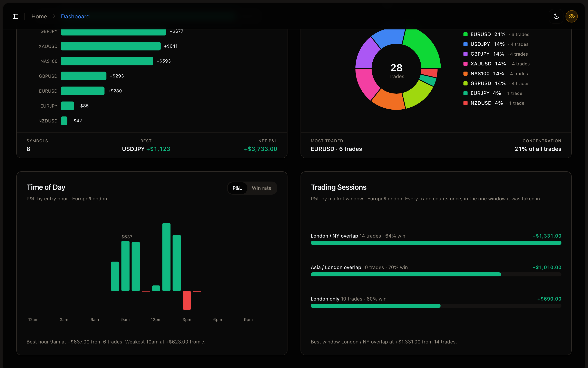Click the NAS100 +$593 bar

pyautogui.click(x=107, y=61)
